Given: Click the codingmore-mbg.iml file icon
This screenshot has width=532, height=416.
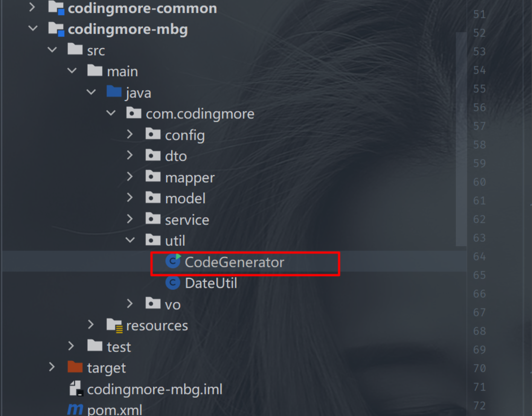Looking at the screenshot, I should pyautogui.click(x=76, y=389).
